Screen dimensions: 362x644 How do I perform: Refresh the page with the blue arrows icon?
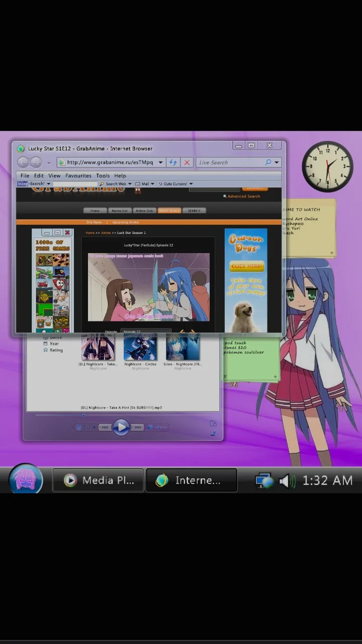[x=173, y=163]
